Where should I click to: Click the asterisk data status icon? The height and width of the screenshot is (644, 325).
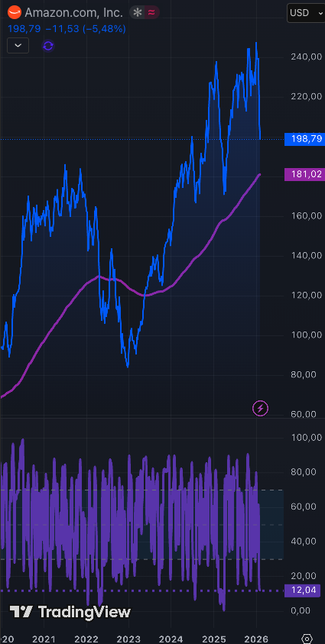[137, 13]
